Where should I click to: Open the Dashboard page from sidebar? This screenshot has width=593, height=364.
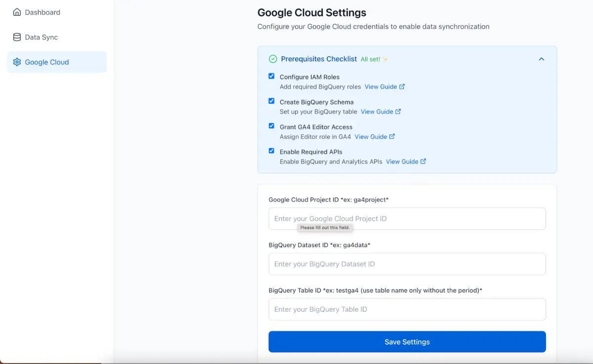point(42,12)
